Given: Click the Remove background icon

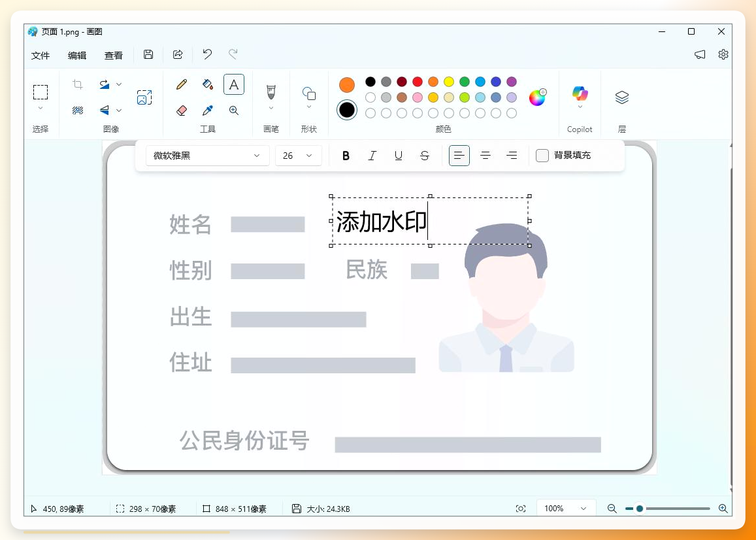Looking at the screenshot, I should coord(78,110).
